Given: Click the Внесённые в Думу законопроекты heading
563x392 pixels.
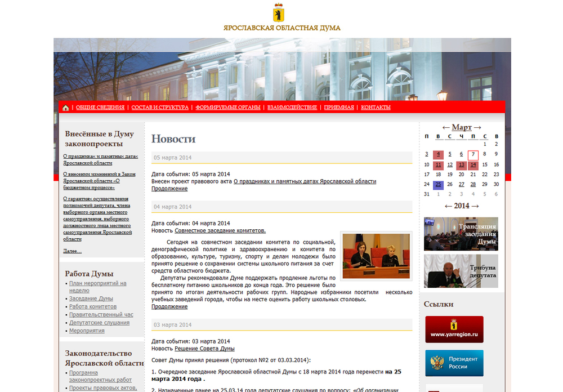Looking at the screenshot, I should pyautogui.click(x=100, y=139).
